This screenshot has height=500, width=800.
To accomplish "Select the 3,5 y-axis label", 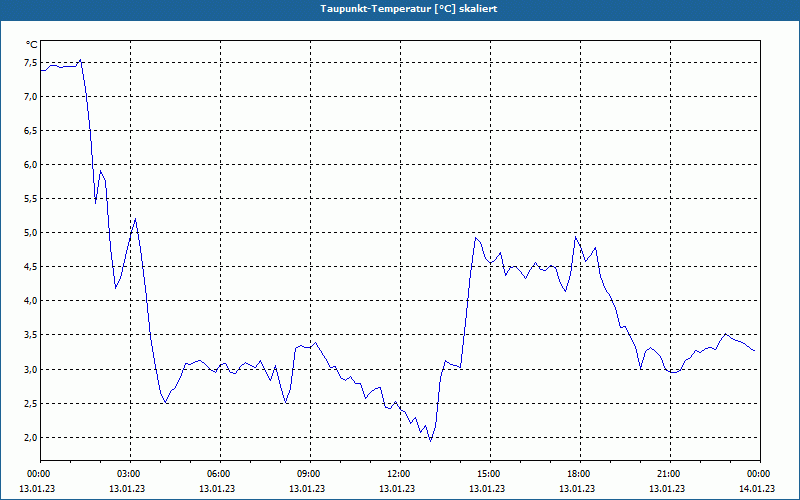I will pos(30,335).
